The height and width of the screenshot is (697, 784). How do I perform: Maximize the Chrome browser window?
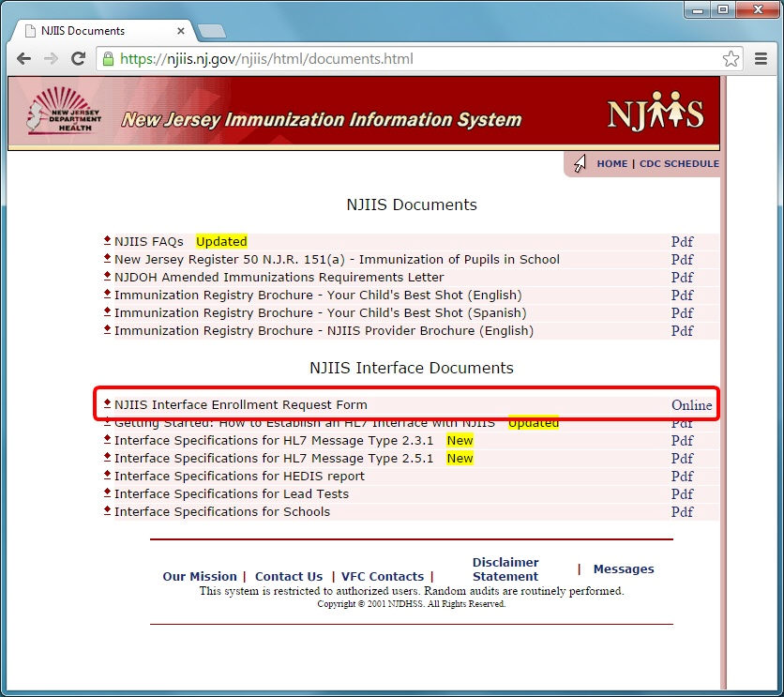pyautogui.click(x=723, y=10)
